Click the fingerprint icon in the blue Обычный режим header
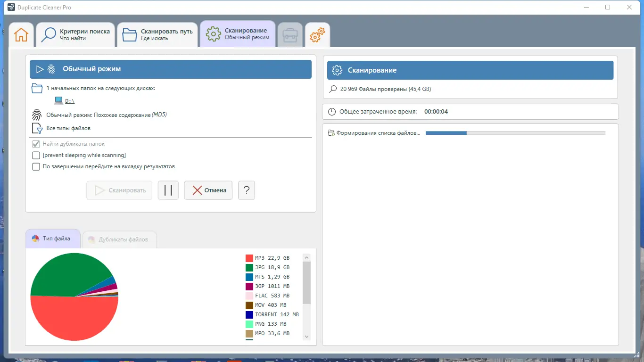Screen dimensions: 644x362 pyautogui.click(x=51, y=69)
